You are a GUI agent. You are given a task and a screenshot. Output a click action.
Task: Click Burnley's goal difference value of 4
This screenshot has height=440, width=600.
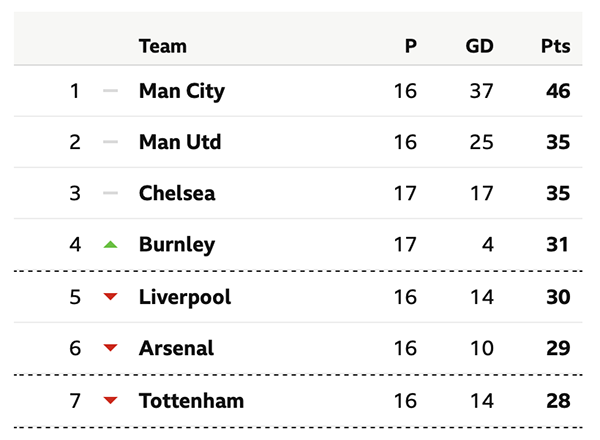488,245
